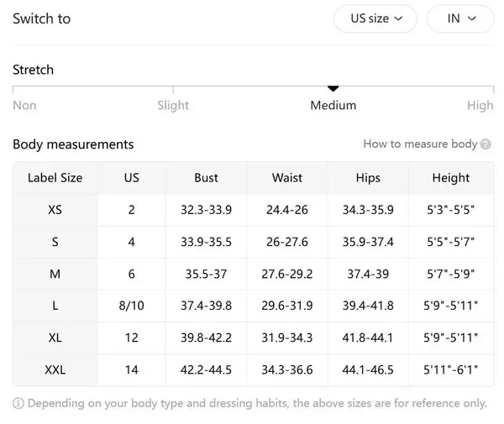Click the XL size row label
The height and width of the screenshot is (424, 504).
pos(55,338)
